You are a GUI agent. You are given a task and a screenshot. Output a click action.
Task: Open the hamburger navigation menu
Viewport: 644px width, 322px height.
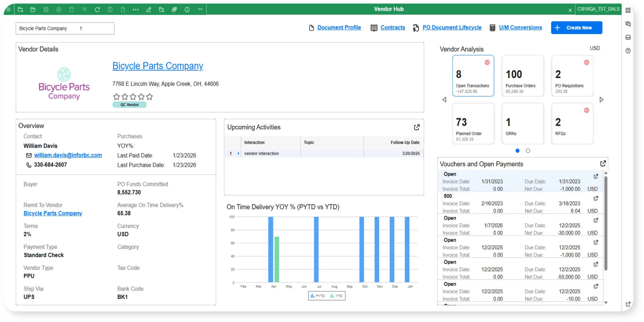pyautogui.click(x=8, y=9)
